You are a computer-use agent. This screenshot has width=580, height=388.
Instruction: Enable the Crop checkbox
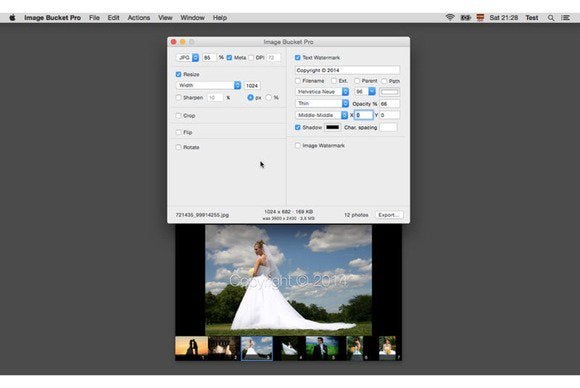coord(179,116)
